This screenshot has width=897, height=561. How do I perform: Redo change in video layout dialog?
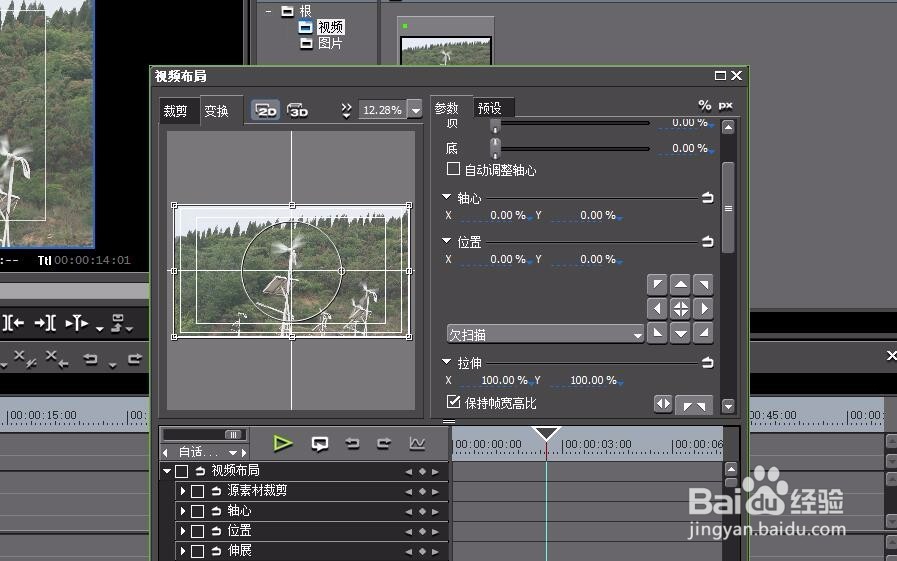[384, 443]
